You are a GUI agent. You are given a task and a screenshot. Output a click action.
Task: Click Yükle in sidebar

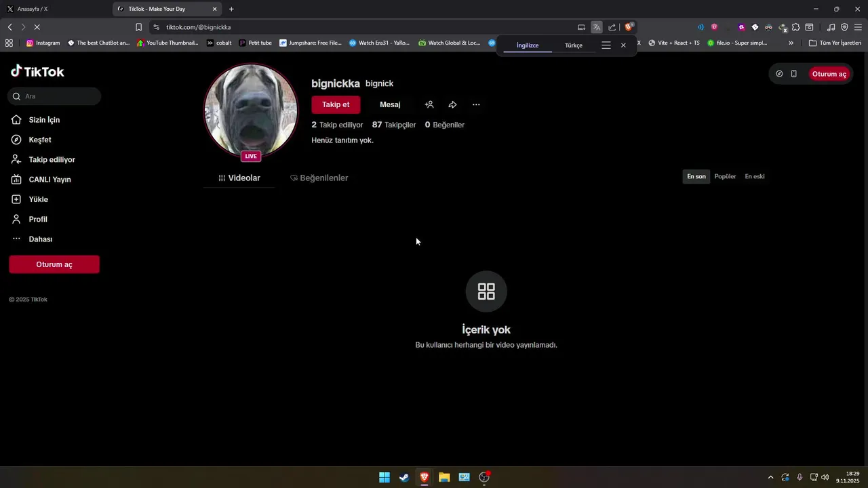click(38, 199)
